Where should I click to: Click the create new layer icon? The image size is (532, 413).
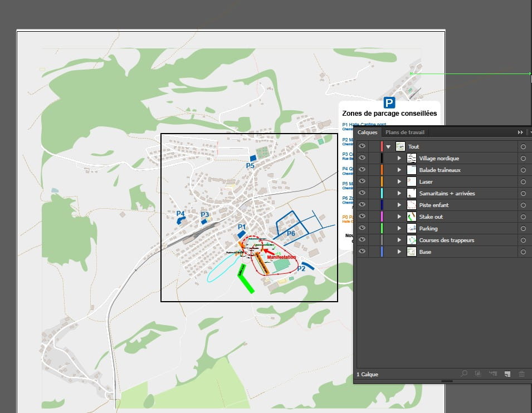(x=507, y=373)
